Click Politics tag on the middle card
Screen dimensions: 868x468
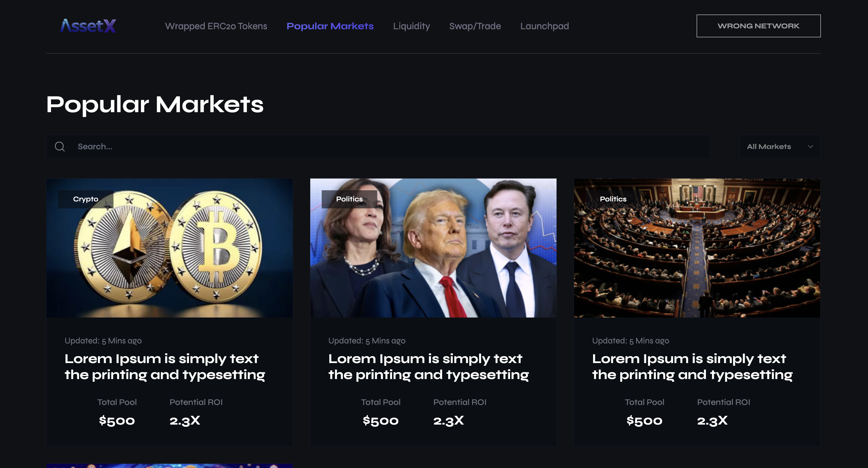tap(349, 199)
